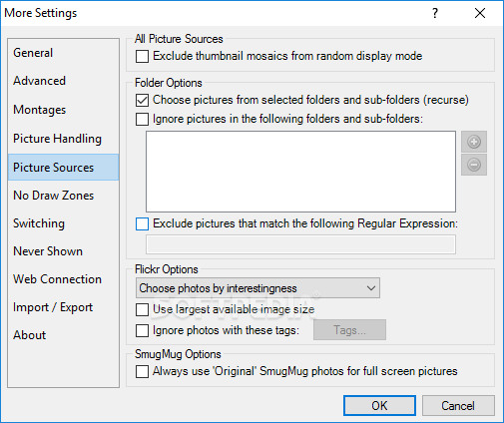
Task: Click the help question mark icon
Action: pos(435,13)
